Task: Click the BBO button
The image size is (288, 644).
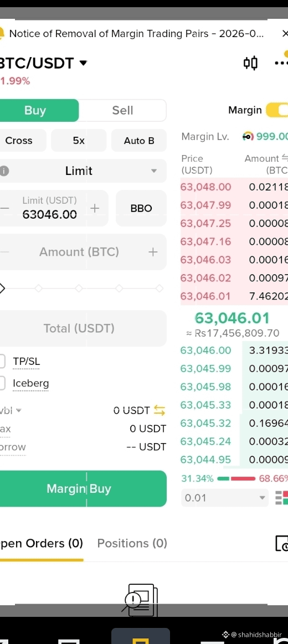Action: tap(141, 208)
